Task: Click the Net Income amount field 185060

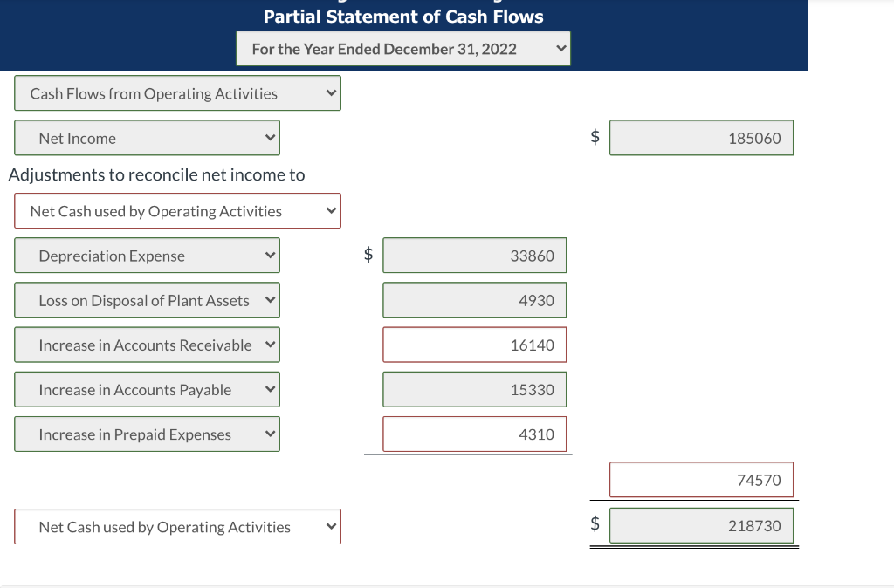Action: pos(701,138)
